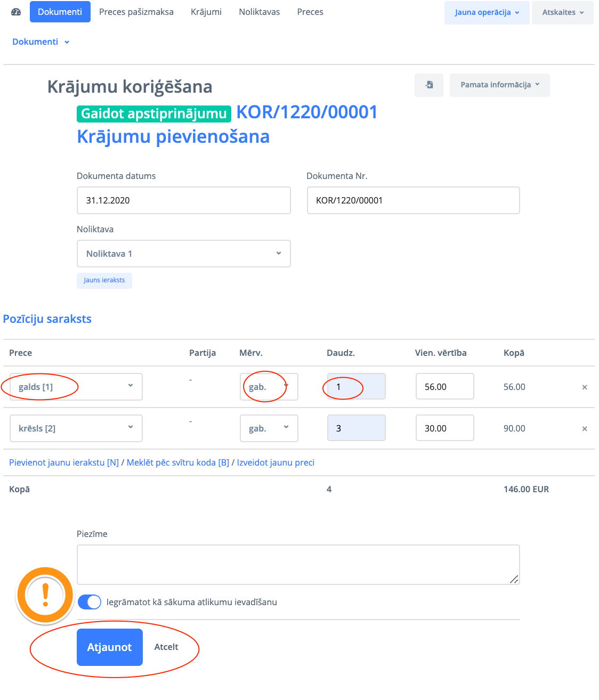Click the Atjaunot button
599x700 pixels.
(x=110, y=647)
